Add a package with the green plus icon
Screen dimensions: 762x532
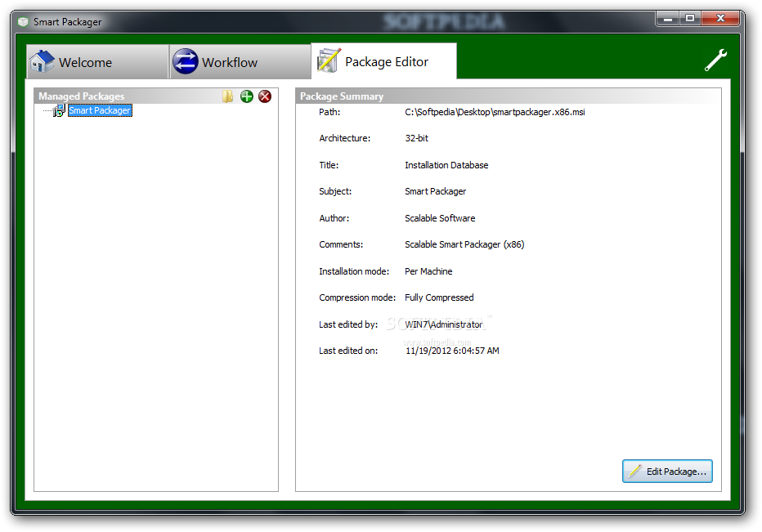pyautogui.click(x=247, y=96)
